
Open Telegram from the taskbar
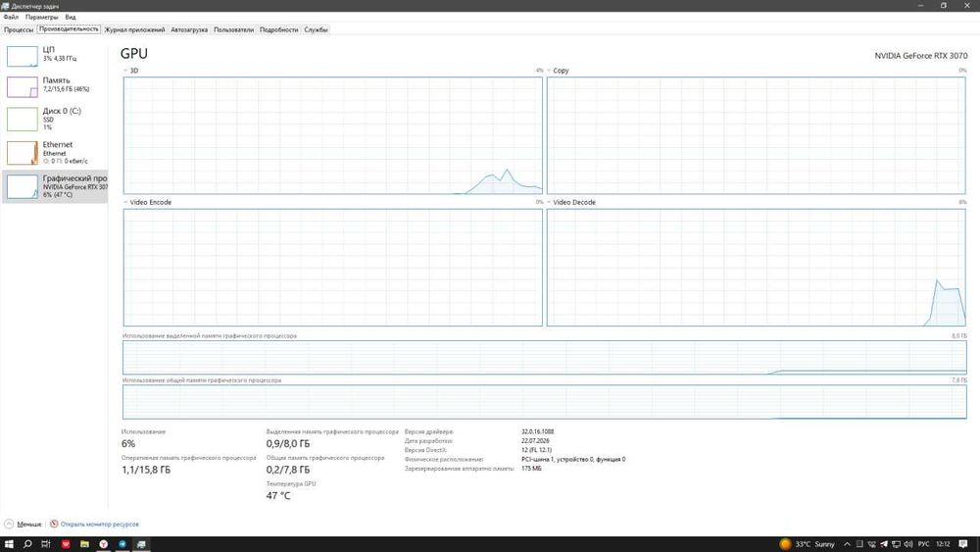122,544
